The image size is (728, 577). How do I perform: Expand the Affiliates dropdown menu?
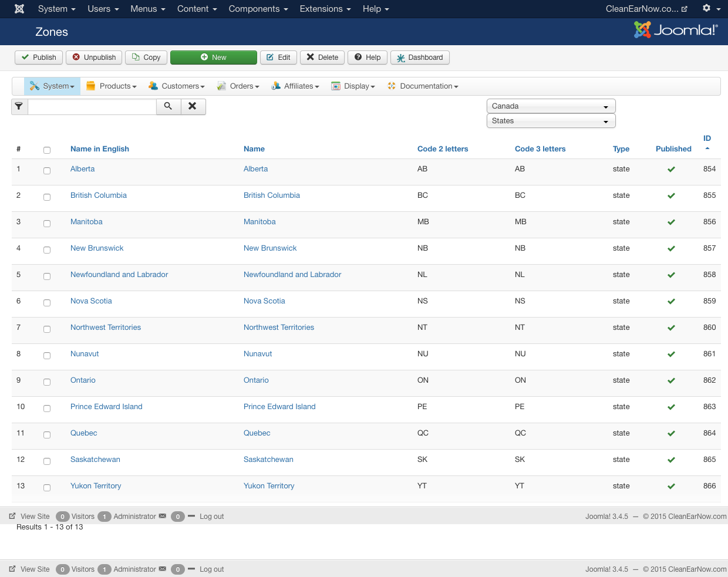tap(295, 86)
